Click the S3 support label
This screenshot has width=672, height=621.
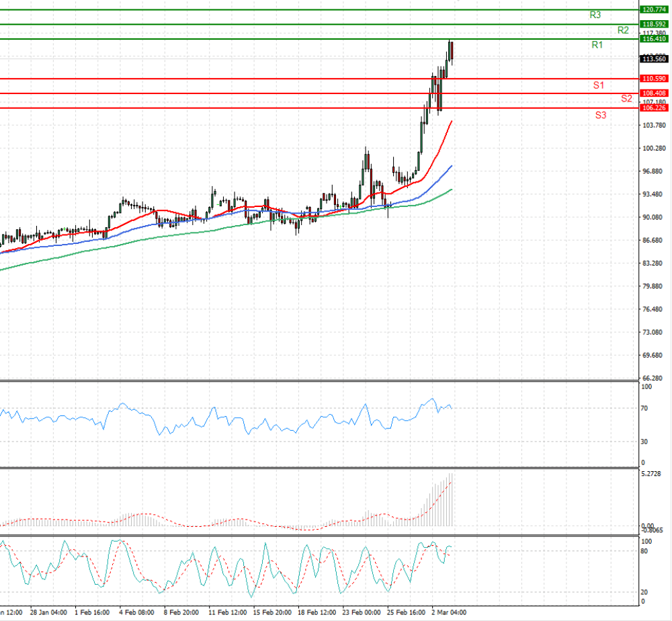pyautogui.click(x=601, y=115)
